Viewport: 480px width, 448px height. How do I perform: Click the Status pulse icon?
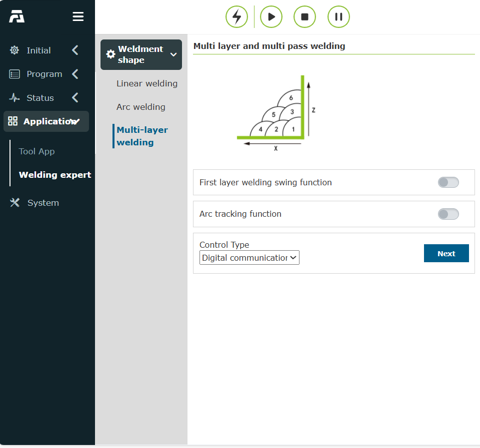click(x=14, y=98)
